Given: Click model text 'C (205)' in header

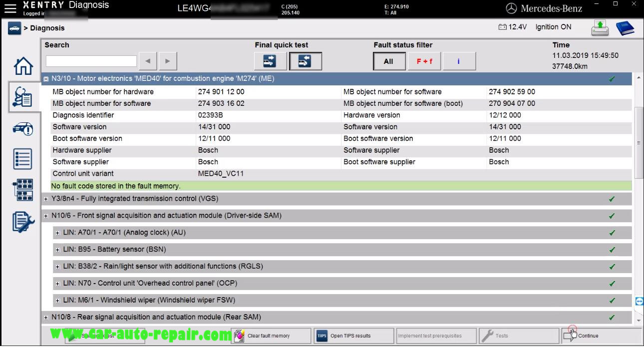Looking at the screenshot, I should click(290, 7).
